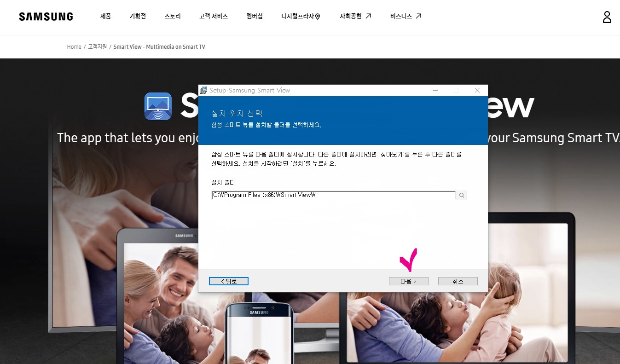Open the 멤버십 menu

click(x=255, y=16)
